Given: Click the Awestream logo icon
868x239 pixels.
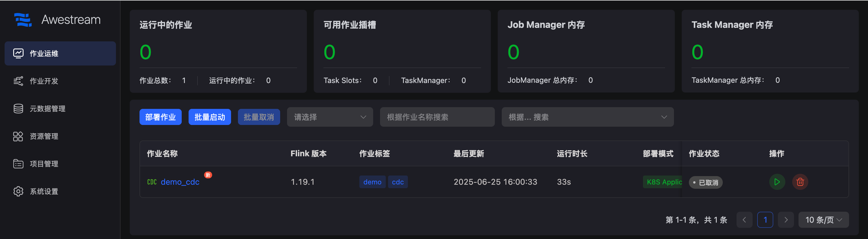Looking at the screenshot, I should click(23, 20).
